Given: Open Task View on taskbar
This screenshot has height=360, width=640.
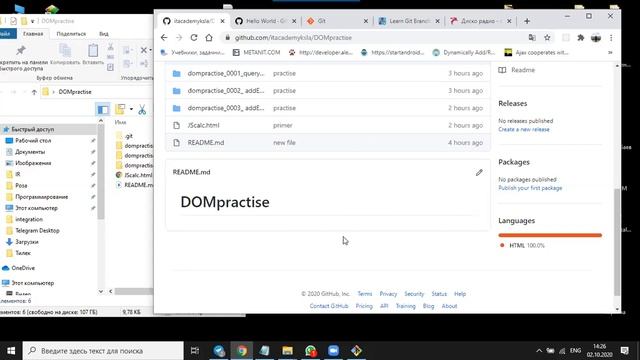Looking at the screenshot, I should [195, 351].
